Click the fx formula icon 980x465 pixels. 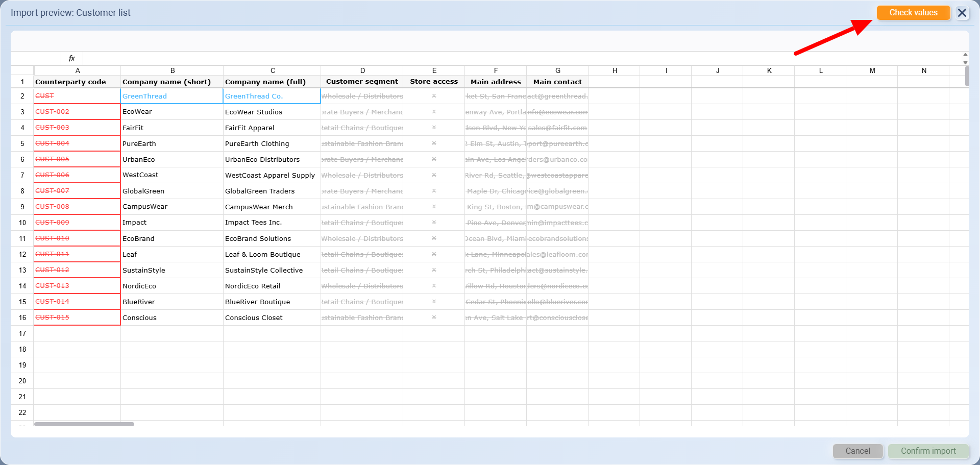pos(72,58)
